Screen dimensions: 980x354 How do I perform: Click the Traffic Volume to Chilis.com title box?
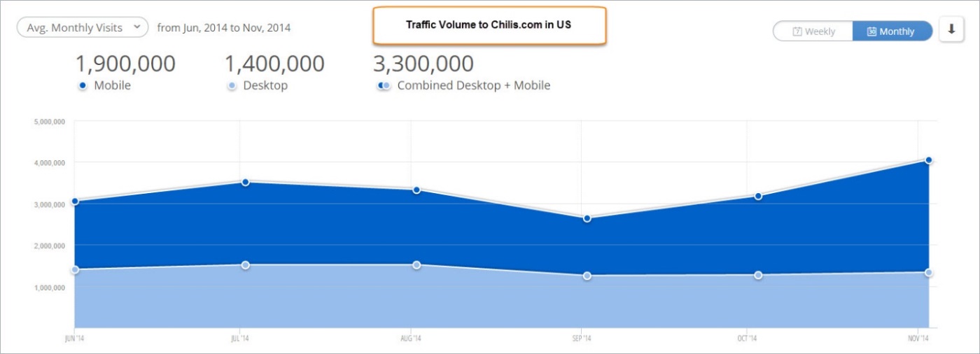[489, 25]
